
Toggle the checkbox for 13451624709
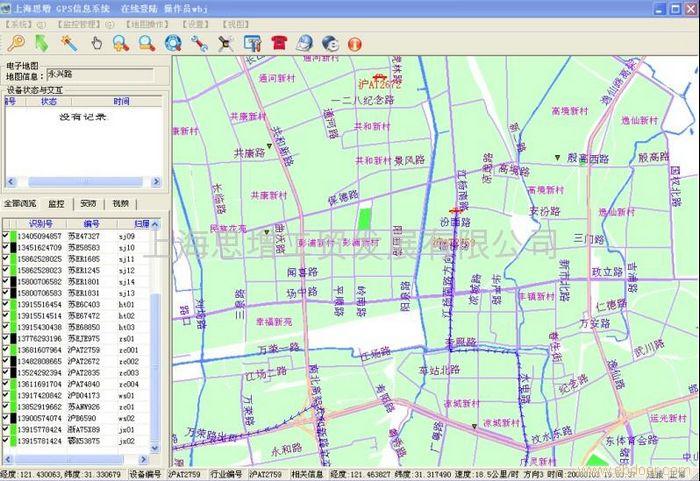click(x=5, y=247)
